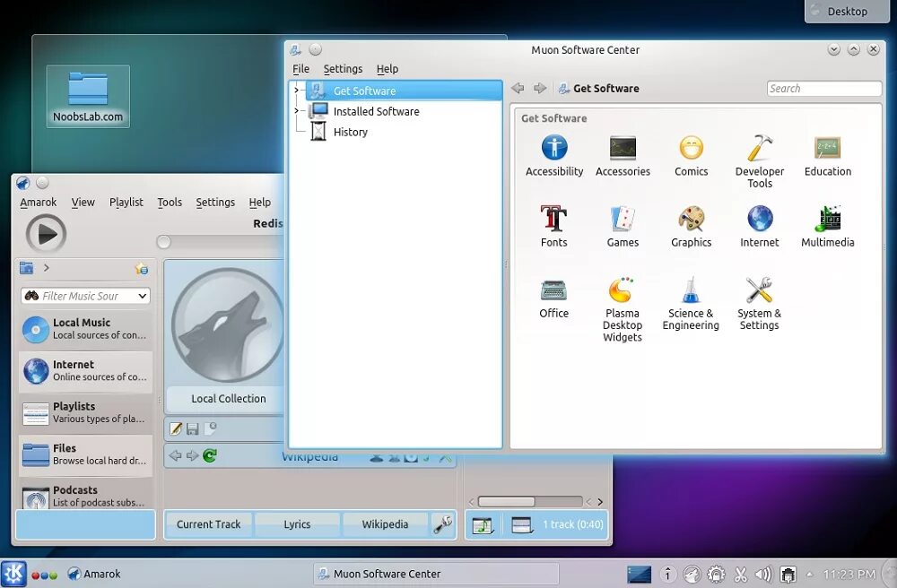Select Installed Software in the sidebar

[x=376, y=111]
